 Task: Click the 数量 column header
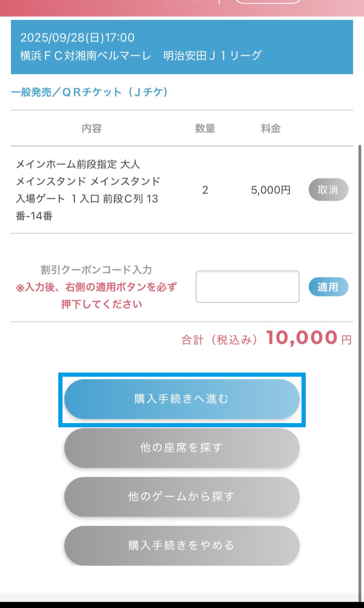click(x=205, y=129)
